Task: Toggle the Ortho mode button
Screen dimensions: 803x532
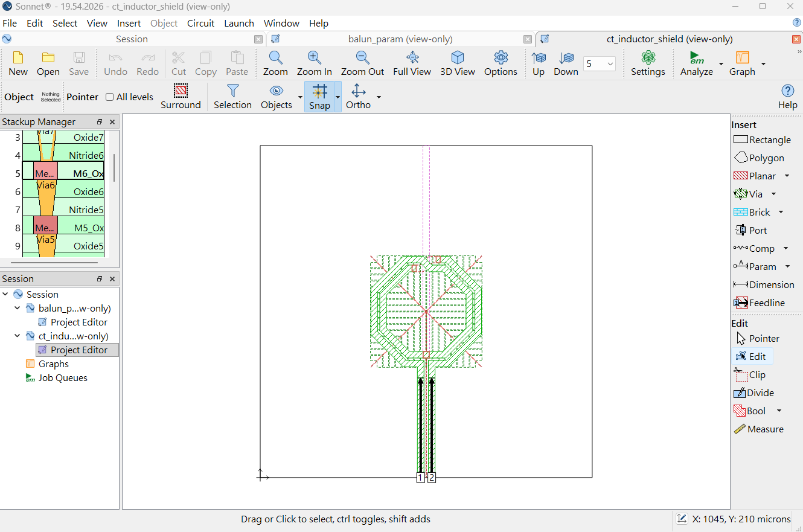Action: click(x=358, y=97)
